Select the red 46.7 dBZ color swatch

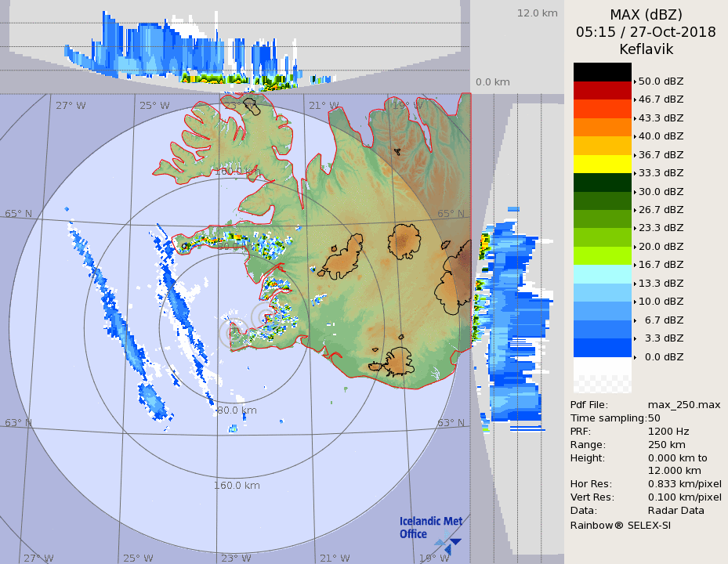[602, 91]
